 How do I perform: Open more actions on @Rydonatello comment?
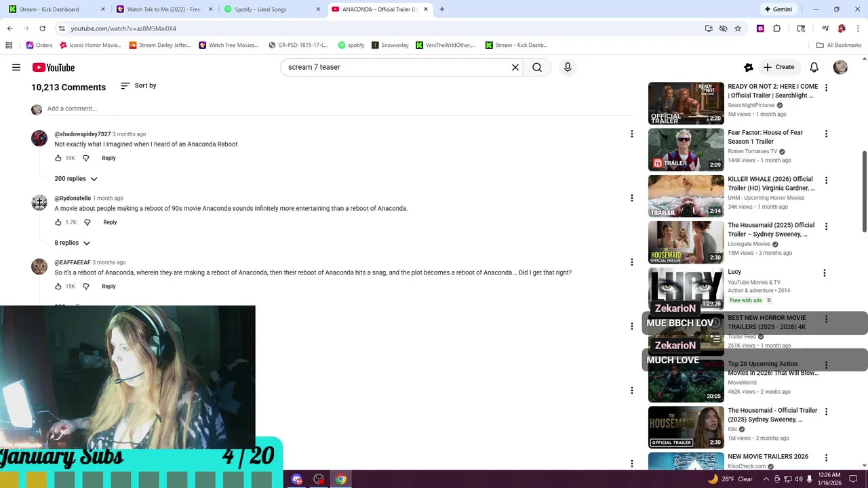click(x=631, y=198)
